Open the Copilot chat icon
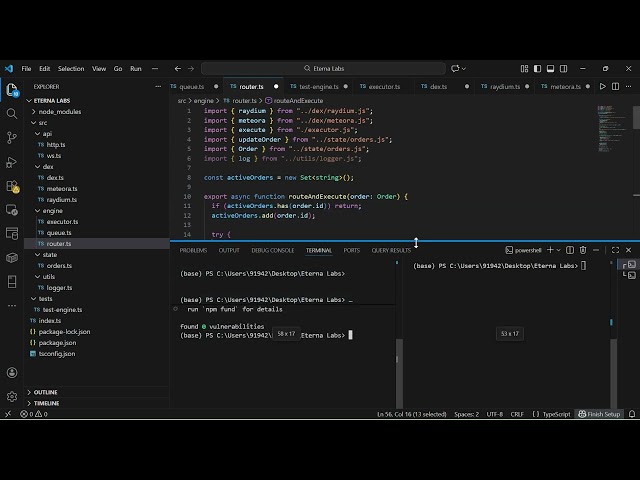 coord(455,69)
